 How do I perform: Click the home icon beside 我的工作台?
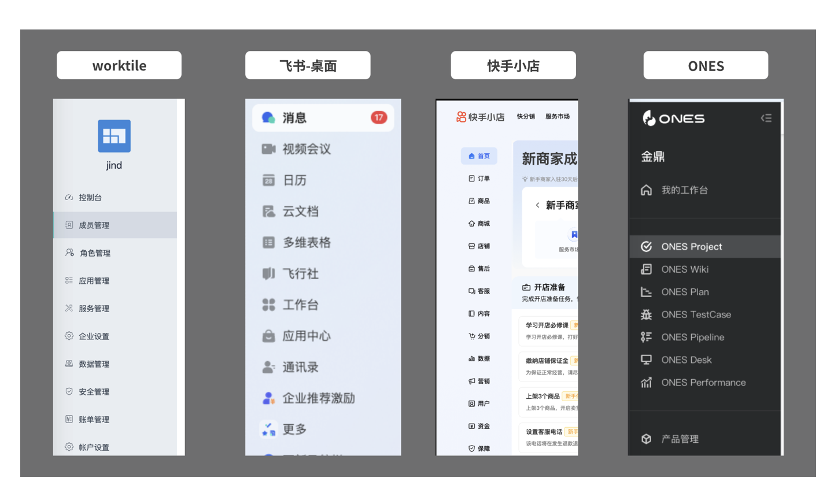pos(646,190)
